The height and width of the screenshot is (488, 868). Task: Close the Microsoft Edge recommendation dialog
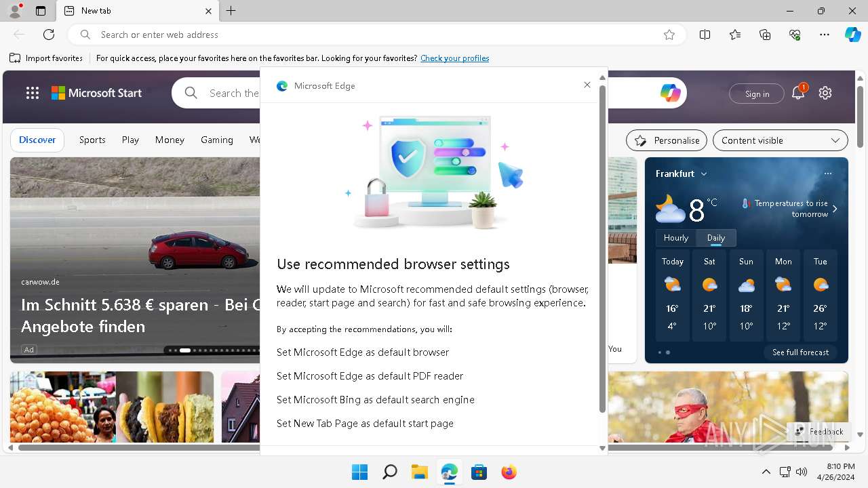pos(587,85)
